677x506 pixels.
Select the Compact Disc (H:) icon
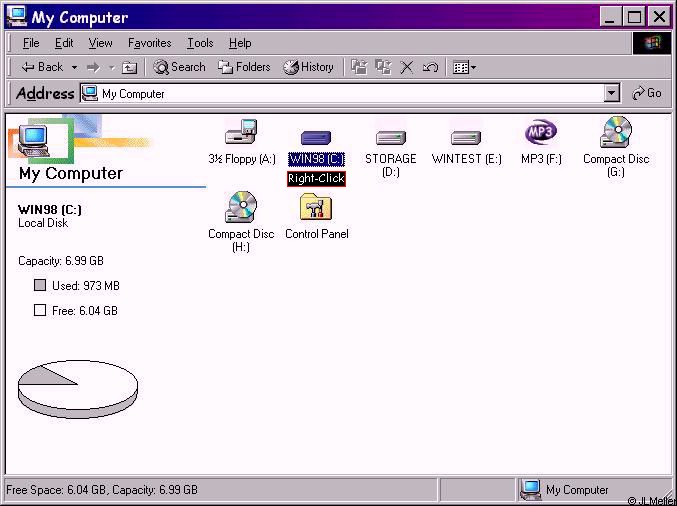[x=241, y=207]
